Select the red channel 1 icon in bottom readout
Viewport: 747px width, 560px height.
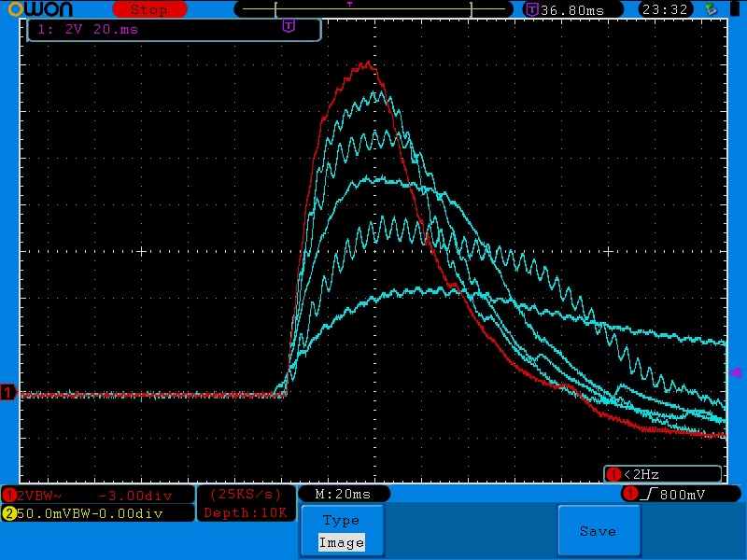[9, 495]
